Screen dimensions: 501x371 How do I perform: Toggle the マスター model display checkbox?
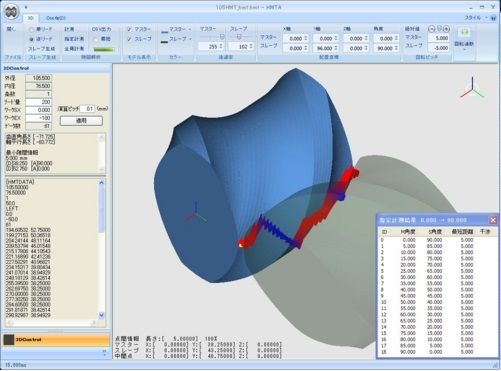(x=129, y=29)
